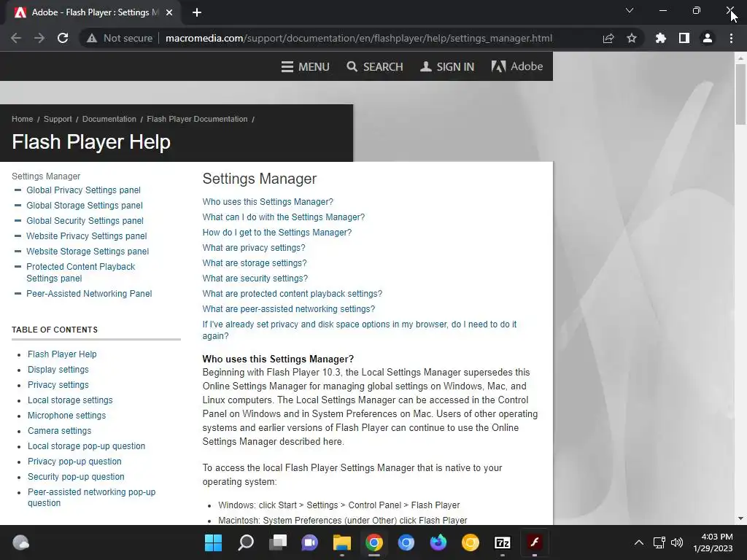Open Protected Content Playback Settings panel
747x560 pixels.
pos(80,273)
